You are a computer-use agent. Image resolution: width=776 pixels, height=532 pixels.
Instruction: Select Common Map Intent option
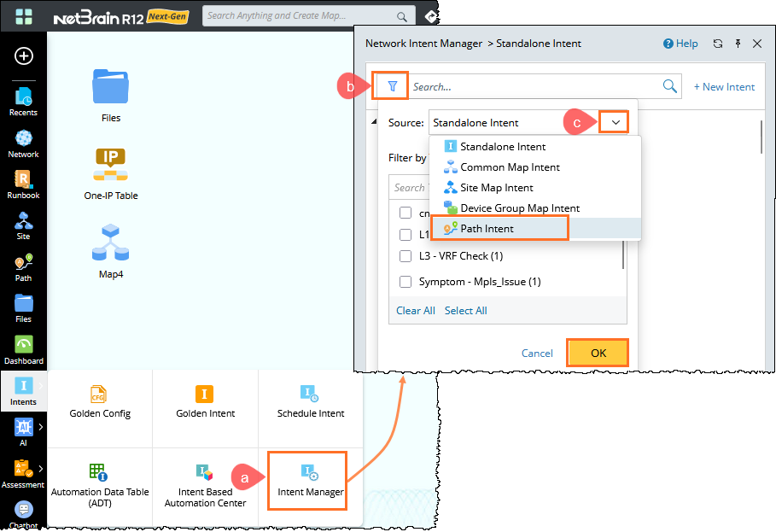pos(535,167)
